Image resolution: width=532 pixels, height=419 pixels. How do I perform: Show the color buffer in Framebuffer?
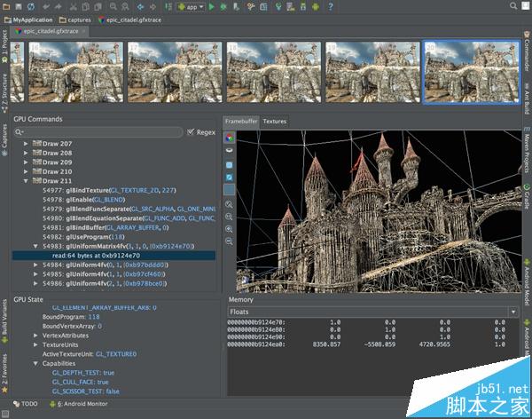point(230,138)
